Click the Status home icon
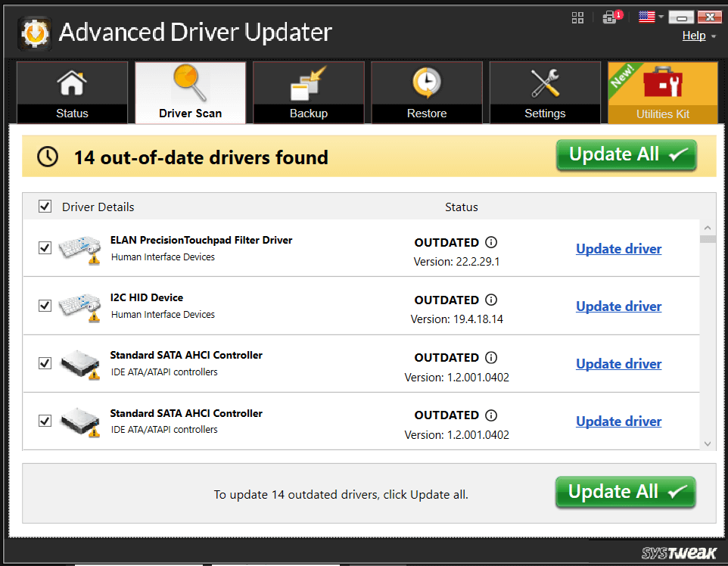 click(72, 83)
